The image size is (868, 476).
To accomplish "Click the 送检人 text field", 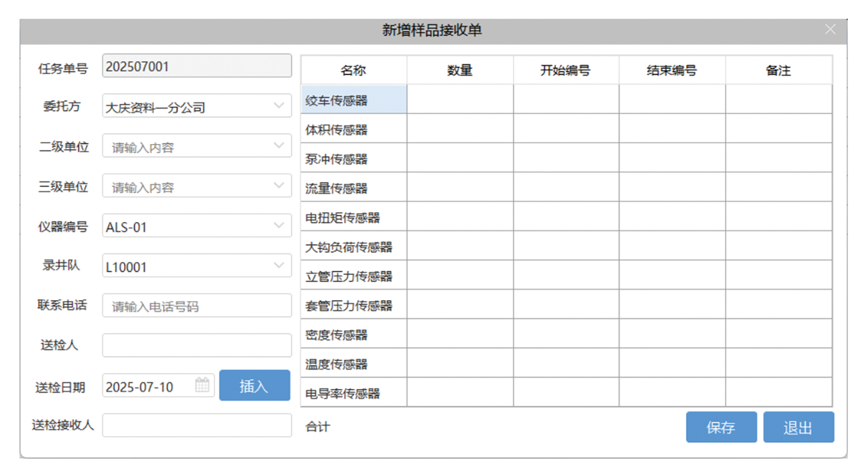I will coord(196,346).
